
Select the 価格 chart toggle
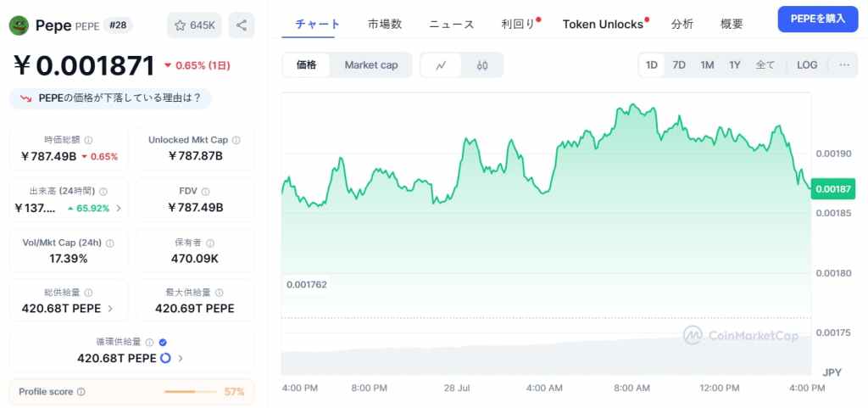pyautogui.click(x=307, y=64)
